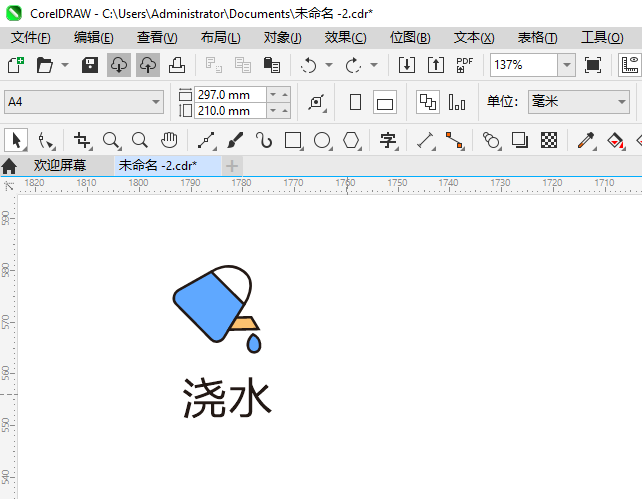Open the 文件(F) menu
The width and height of the screenshot is (642, 499).
[31, 38]
